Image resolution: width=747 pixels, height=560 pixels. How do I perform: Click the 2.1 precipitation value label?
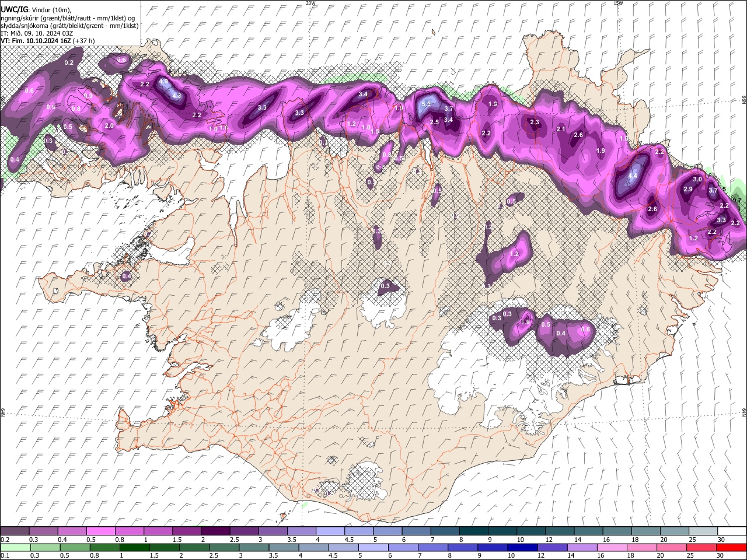click(561, 129)
